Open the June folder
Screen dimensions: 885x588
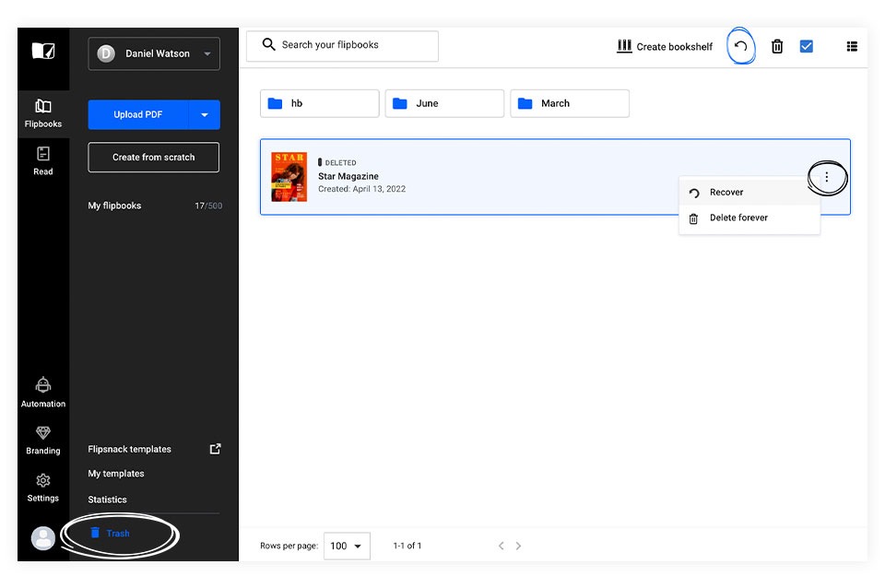point(444,103)
